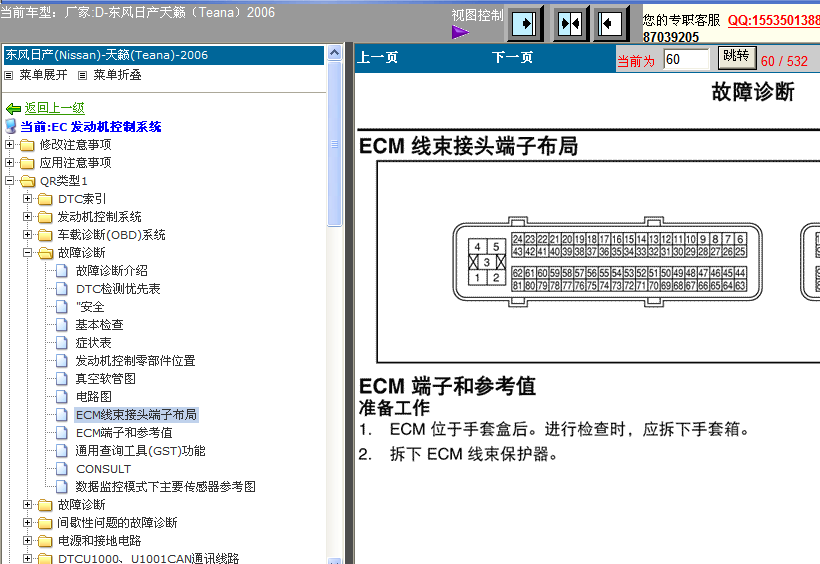Click the document icon of DTC检测优先表
The image size is (820, 564).
pos(62,289)
